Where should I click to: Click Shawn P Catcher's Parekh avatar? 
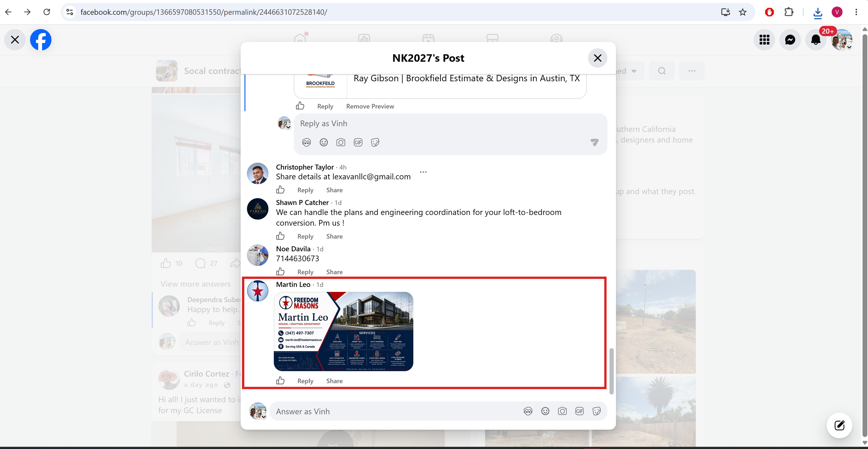[x=258, y=209]
